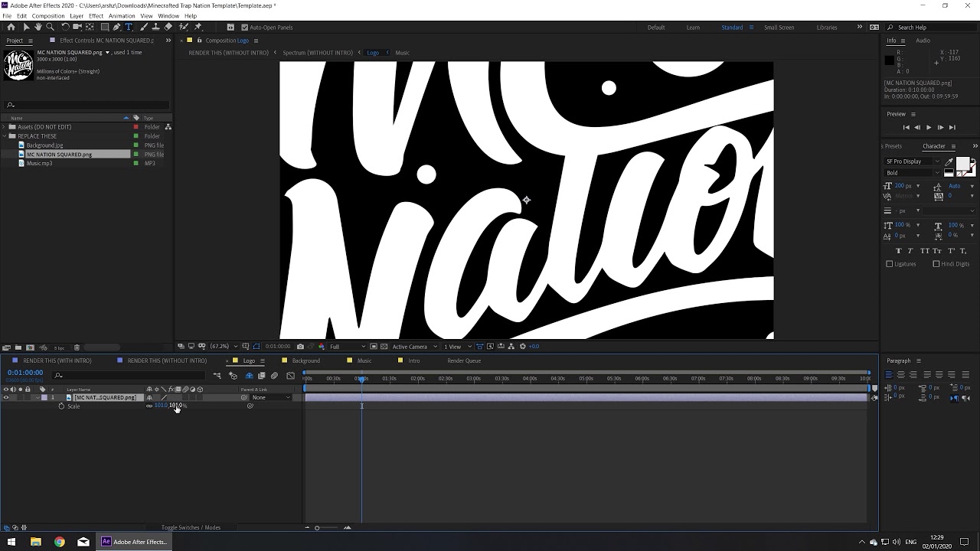Open the Full resolution dropdown
This screenshot has height=551, width=980.
(346, 347)
